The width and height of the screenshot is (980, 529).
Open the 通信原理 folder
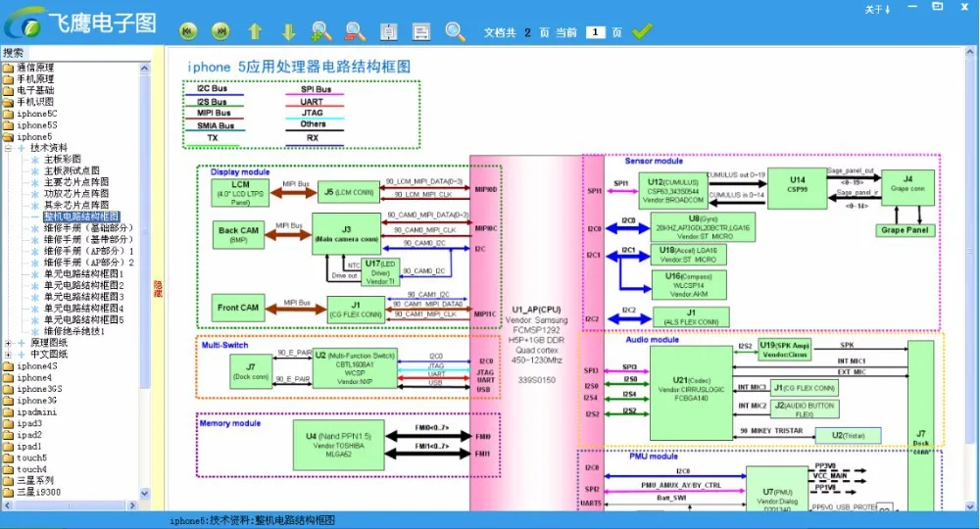point(35,68)
